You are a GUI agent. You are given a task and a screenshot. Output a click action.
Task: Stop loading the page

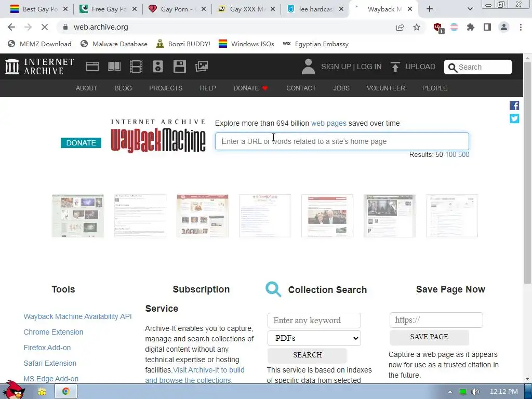(45, 27)
